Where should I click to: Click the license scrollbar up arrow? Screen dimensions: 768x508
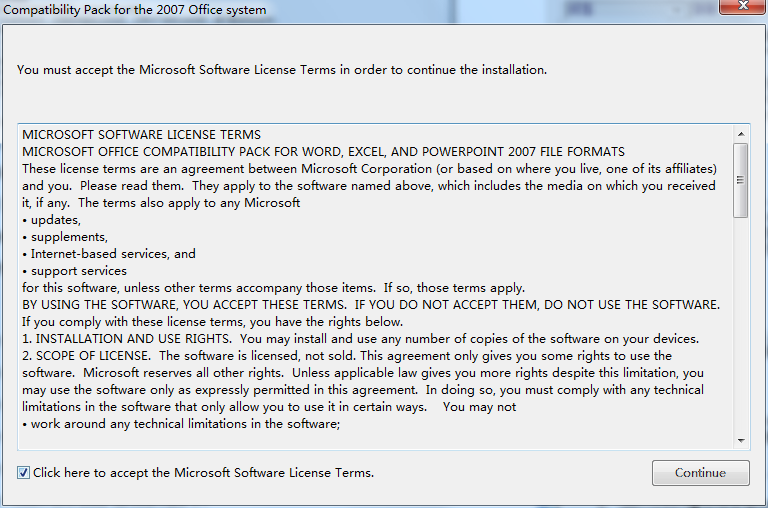[741, 133]
